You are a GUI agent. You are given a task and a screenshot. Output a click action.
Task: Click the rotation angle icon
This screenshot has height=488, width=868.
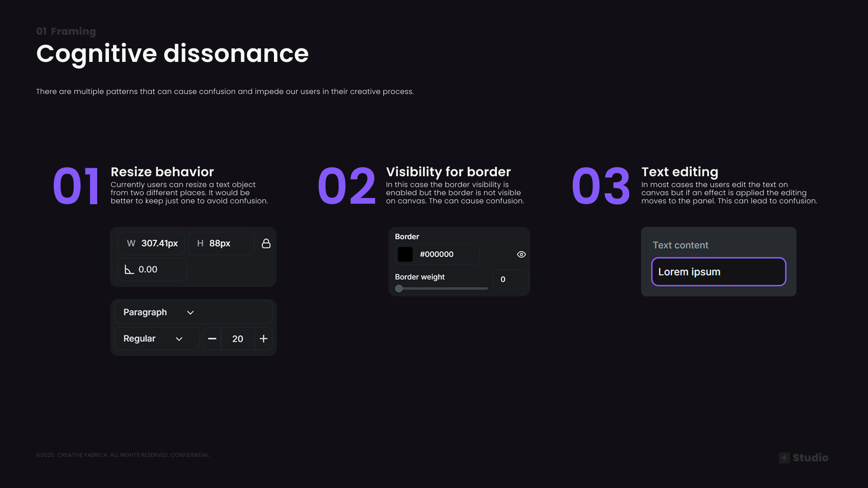[x=129, y=270]
